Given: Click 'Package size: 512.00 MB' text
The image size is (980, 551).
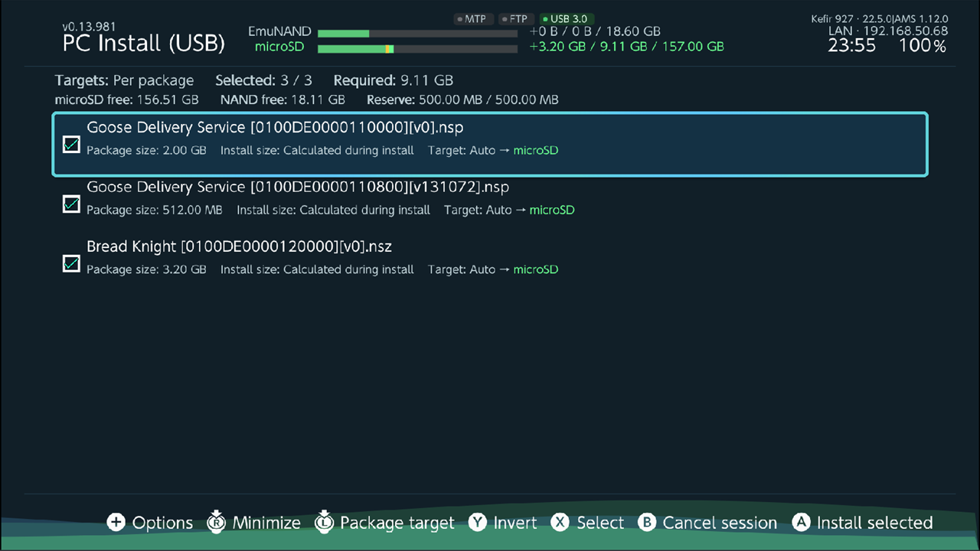Looking at the screenshot, I should (155, 210).
